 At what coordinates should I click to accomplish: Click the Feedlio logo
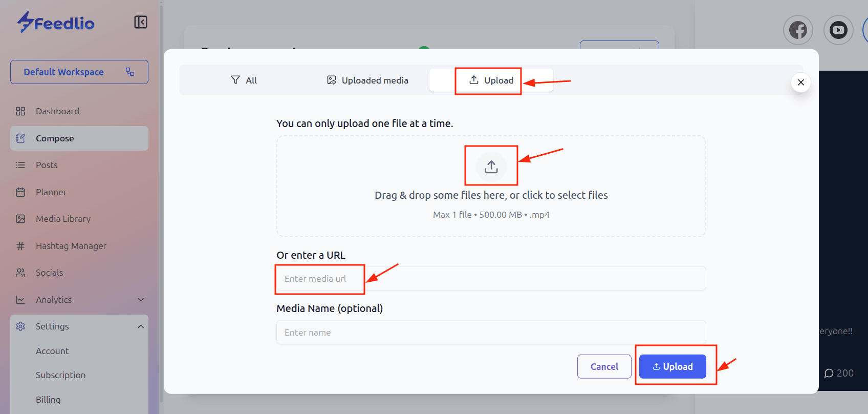click(x=56, y=23)
